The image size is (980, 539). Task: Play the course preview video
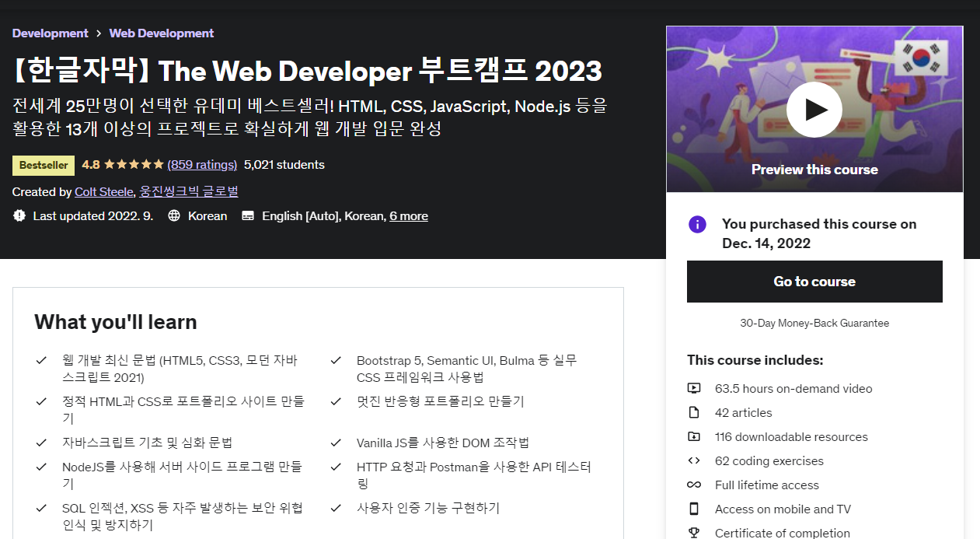[814, 110]
